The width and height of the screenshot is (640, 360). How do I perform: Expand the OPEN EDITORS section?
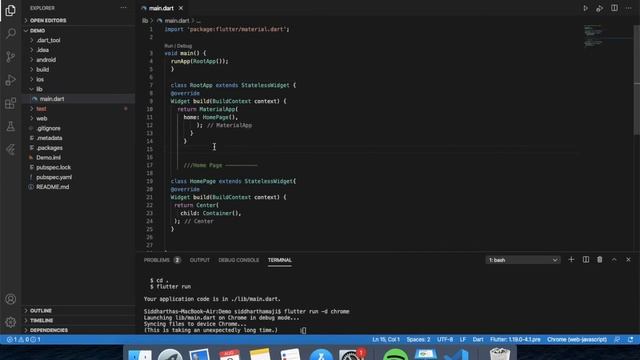(x=48, y=20)
